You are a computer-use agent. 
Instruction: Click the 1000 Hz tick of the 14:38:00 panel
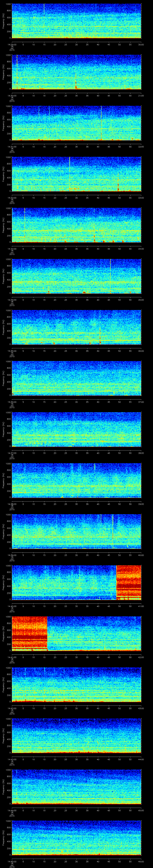click(8, 464)
